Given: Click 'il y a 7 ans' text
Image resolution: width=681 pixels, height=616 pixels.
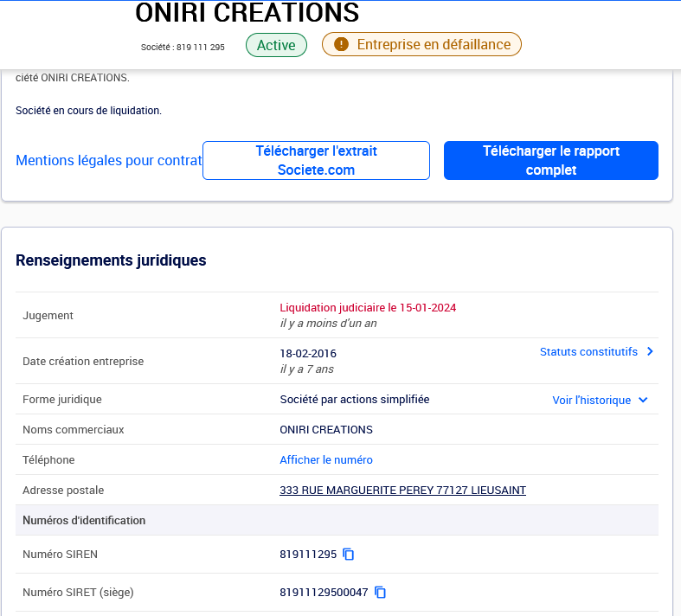Looking at the screenshot, I should (306, 369).
